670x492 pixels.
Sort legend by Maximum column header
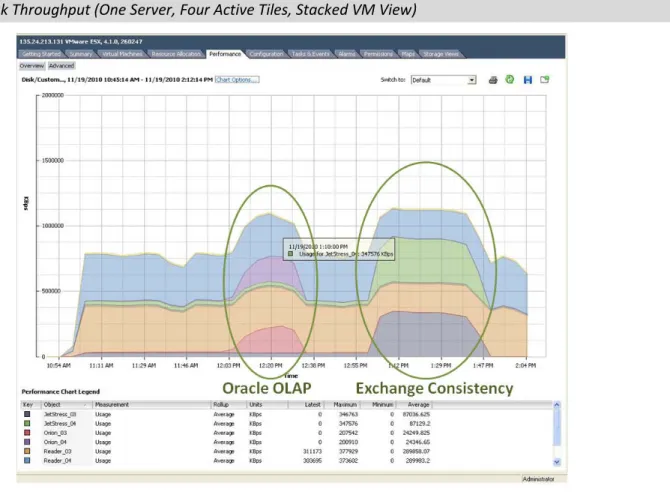(342, 405)
